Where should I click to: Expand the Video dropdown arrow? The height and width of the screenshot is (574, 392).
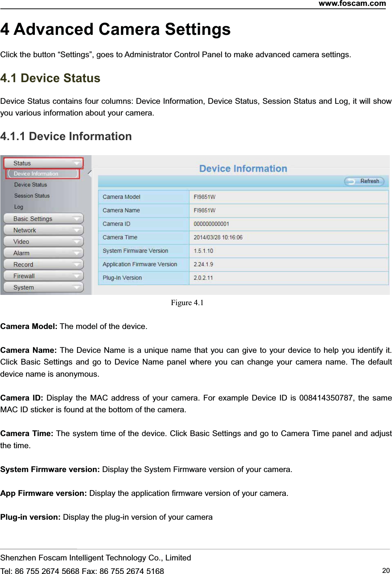coord(77,241)
